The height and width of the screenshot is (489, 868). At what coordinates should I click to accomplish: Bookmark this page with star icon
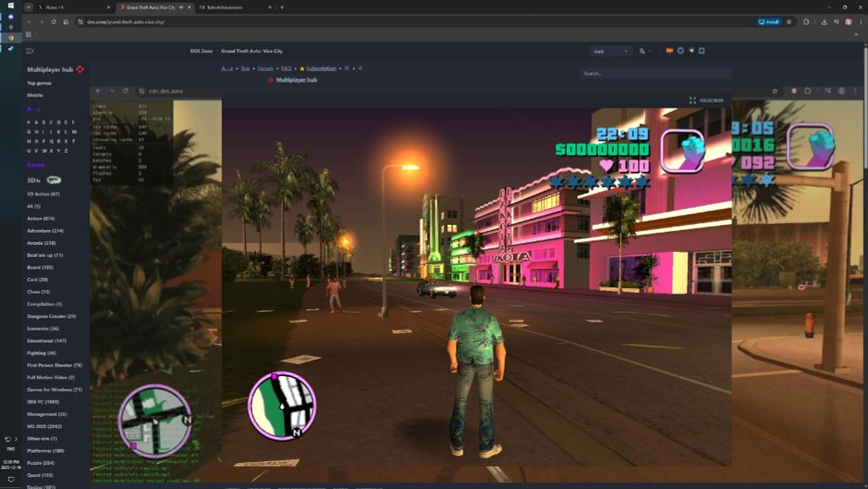(x=789, y=22)
